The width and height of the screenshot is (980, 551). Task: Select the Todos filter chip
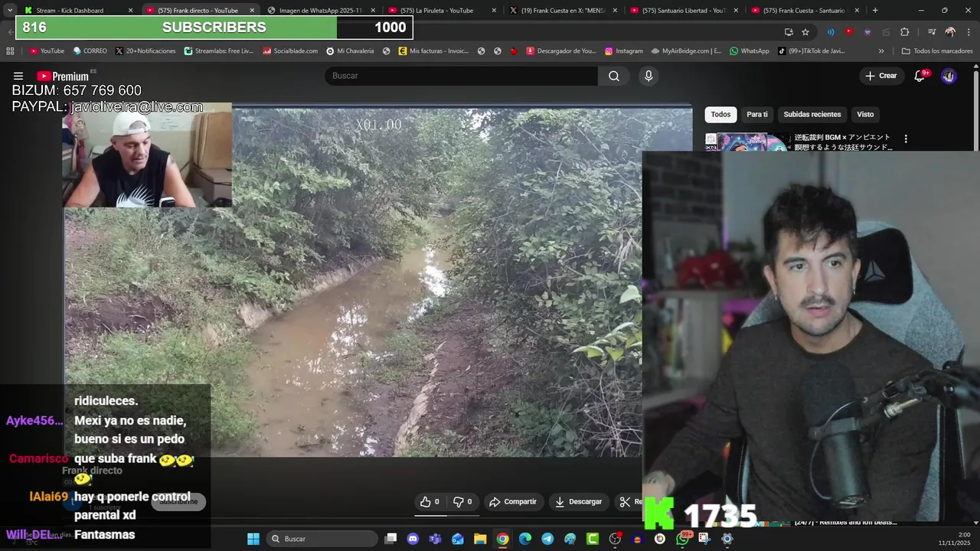[x=720, y=115]
